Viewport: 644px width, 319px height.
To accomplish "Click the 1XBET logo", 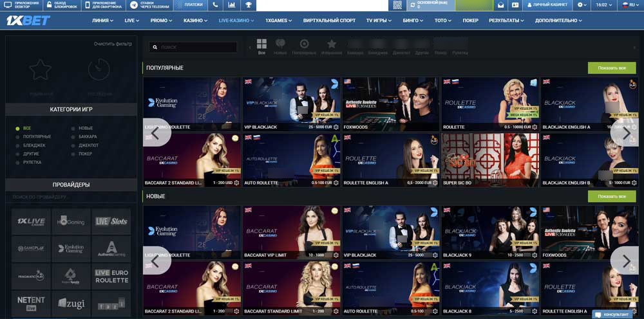I will point(28,20).
